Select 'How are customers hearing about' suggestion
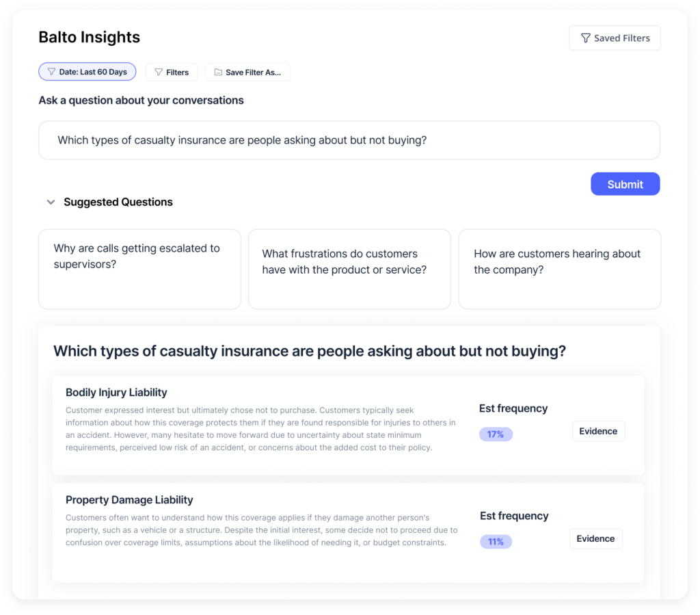The width and height of the screenshot is (700, 615). click(x=560, y=270)
